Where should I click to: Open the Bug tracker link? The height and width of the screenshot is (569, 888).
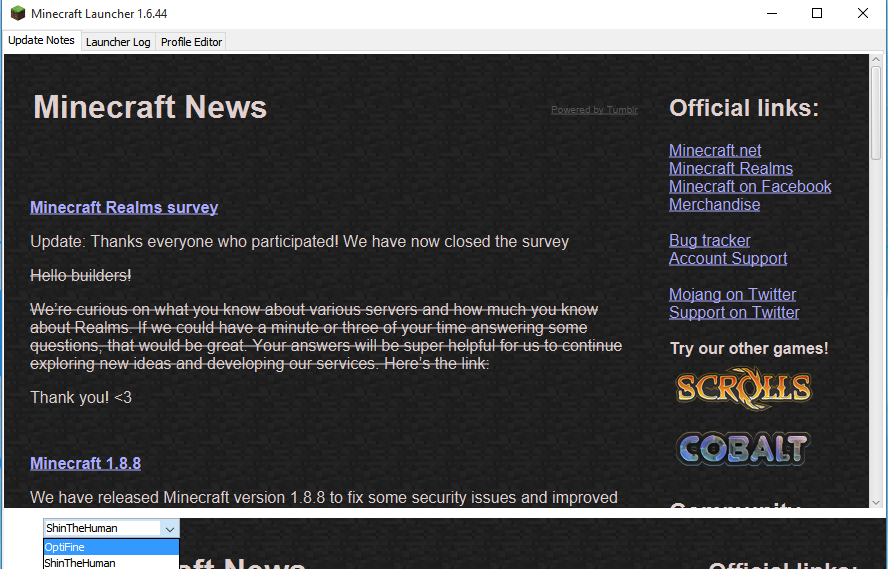point(709,241)
